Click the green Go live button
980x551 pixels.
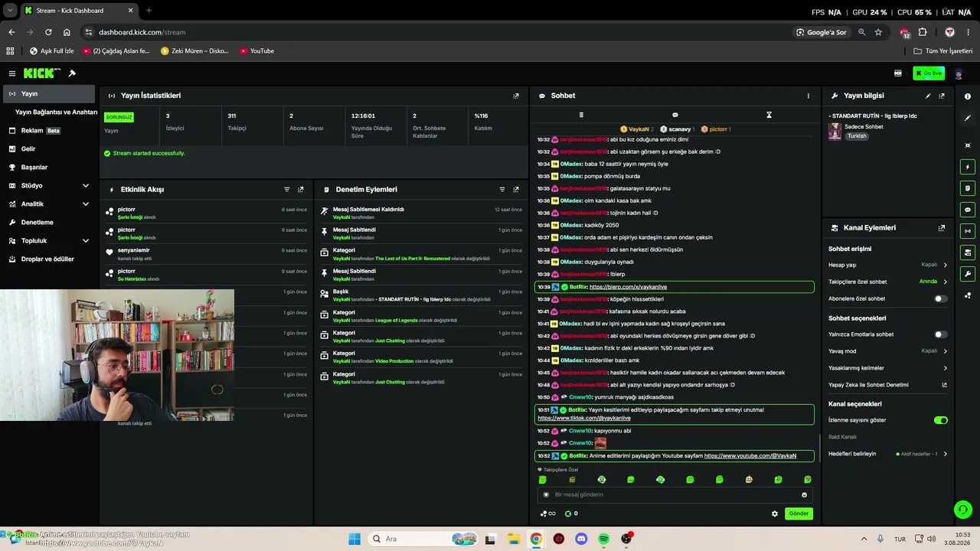click(929, 73)
